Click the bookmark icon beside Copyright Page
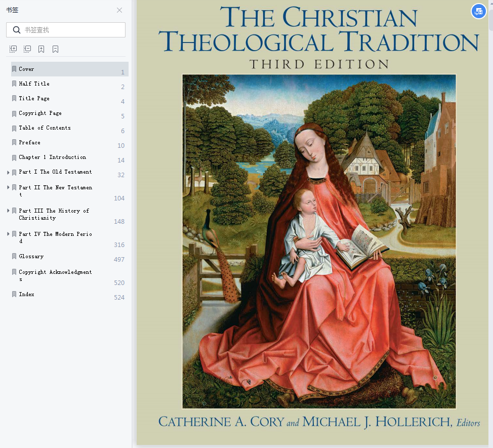 pyautogui.click(x=14, y=113)
